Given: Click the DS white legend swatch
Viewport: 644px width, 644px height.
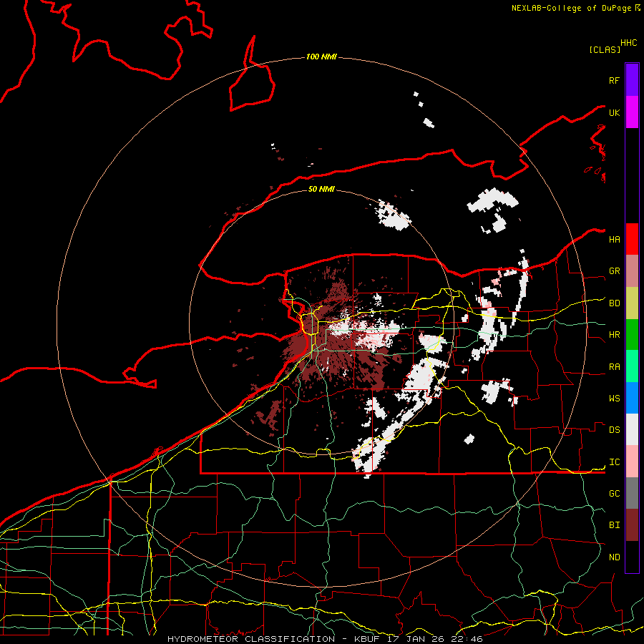Looking at the screenshot, I should tap(632, 429).
